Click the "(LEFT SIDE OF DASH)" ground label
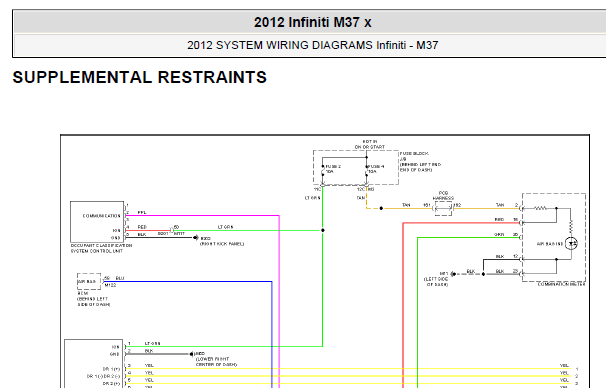This screenshot has height=388, width=606. [x=436, y=281]
